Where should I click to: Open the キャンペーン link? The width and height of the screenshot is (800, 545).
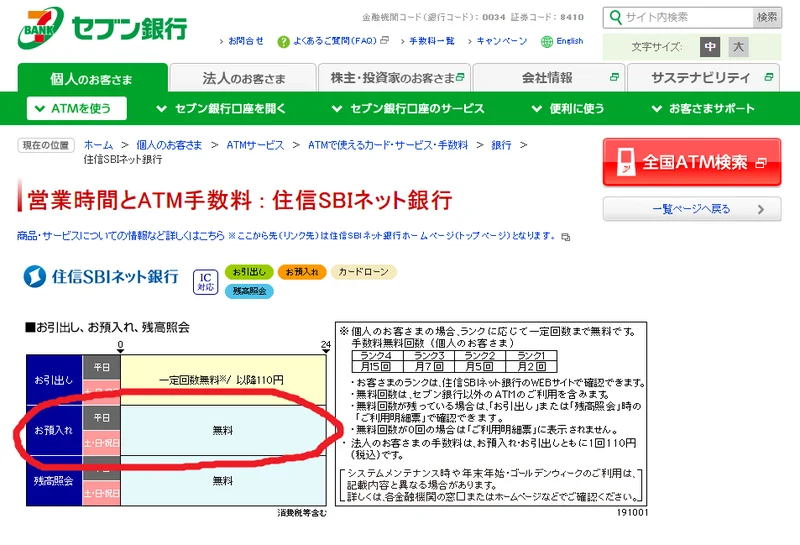[x=502, y=41]
